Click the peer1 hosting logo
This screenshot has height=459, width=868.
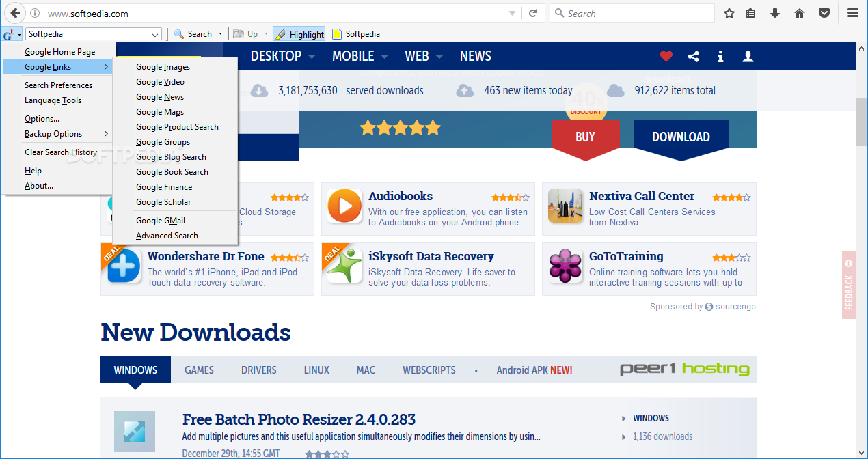684,369
